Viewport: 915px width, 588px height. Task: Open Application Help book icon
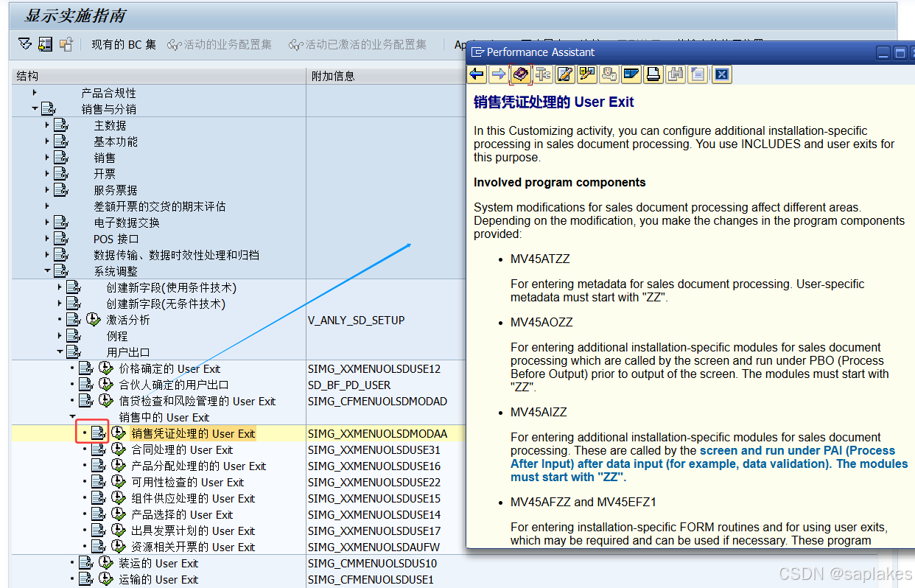521,74
